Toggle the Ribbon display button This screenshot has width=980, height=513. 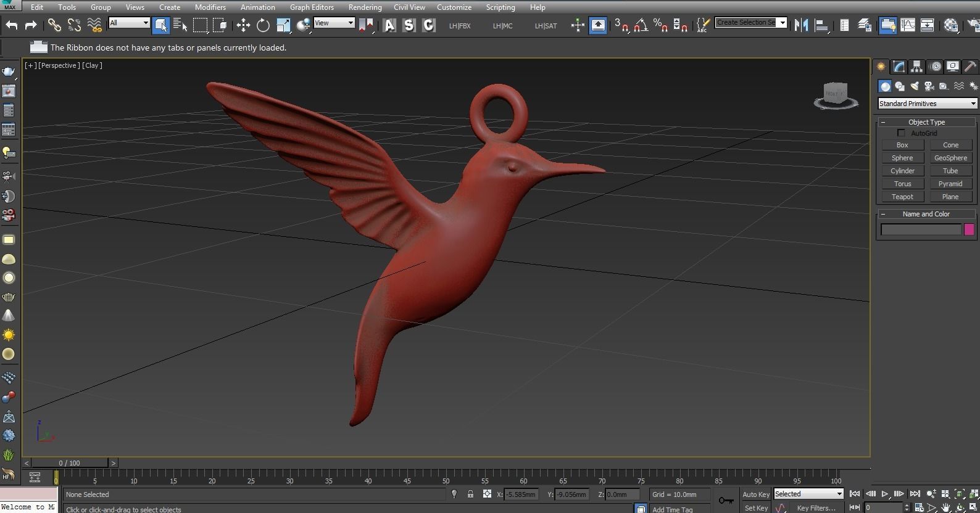point(887,25)
